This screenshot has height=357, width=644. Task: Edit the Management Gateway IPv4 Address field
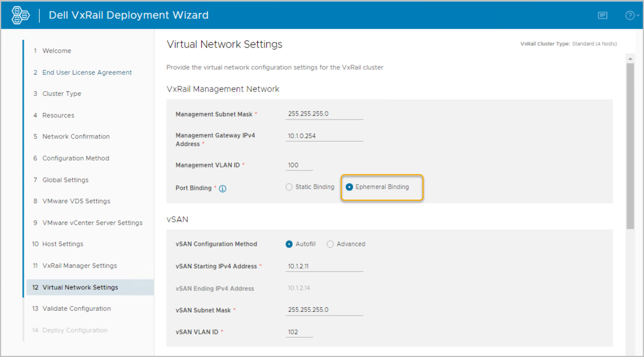(x=324, y=136)
